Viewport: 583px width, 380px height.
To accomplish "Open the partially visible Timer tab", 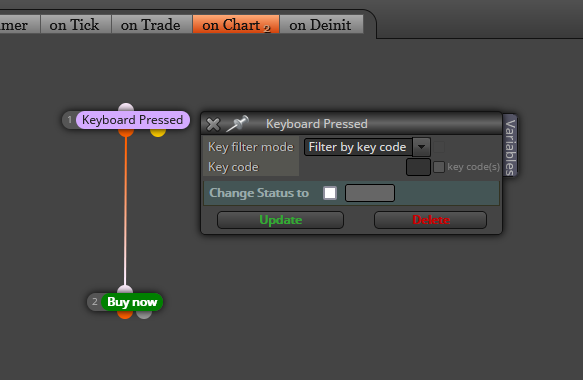I will click(19, 25).
